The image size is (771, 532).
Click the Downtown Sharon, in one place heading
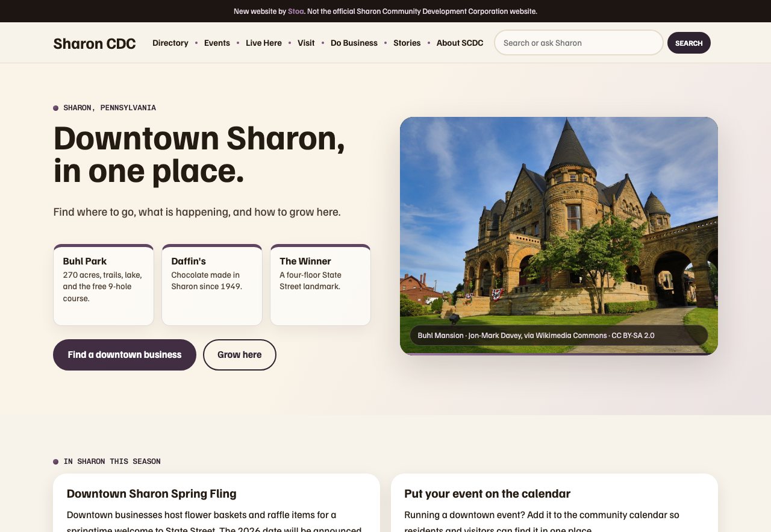pos(199,155)
